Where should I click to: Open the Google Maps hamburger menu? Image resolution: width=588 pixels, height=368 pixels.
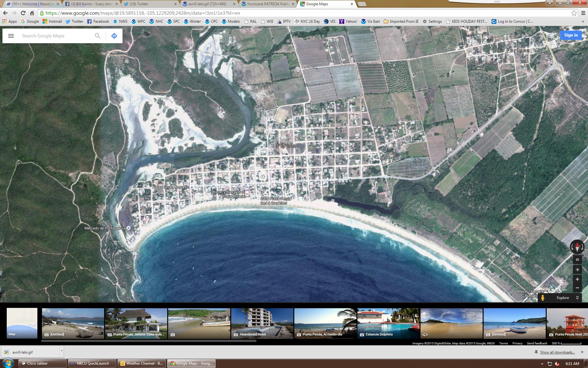11,36
